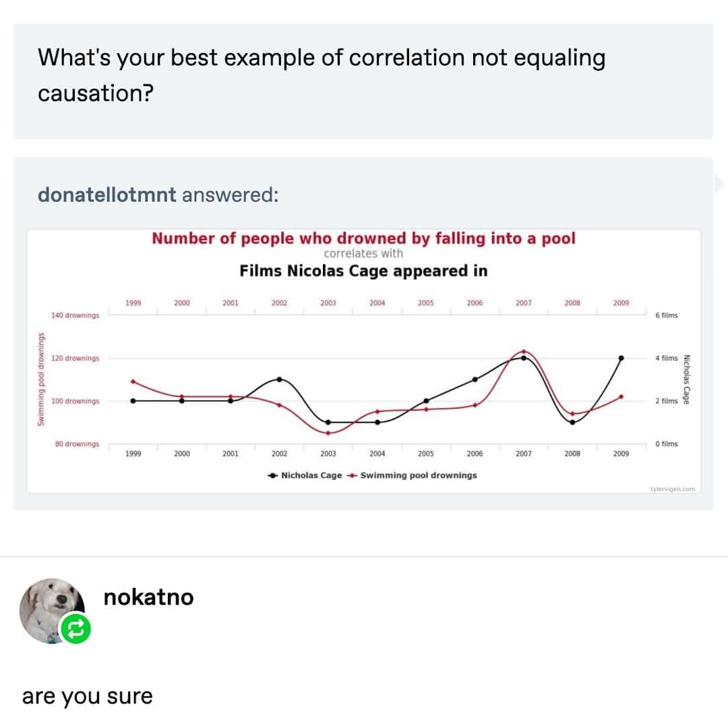The image size is (728, 728).
Task: Click the Nicholas Cage legend marker
Action: tap(272, 475)
